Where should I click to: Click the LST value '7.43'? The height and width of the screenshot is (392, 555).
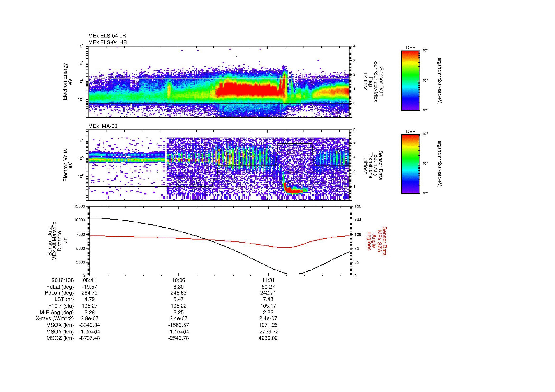pos(268,299)
